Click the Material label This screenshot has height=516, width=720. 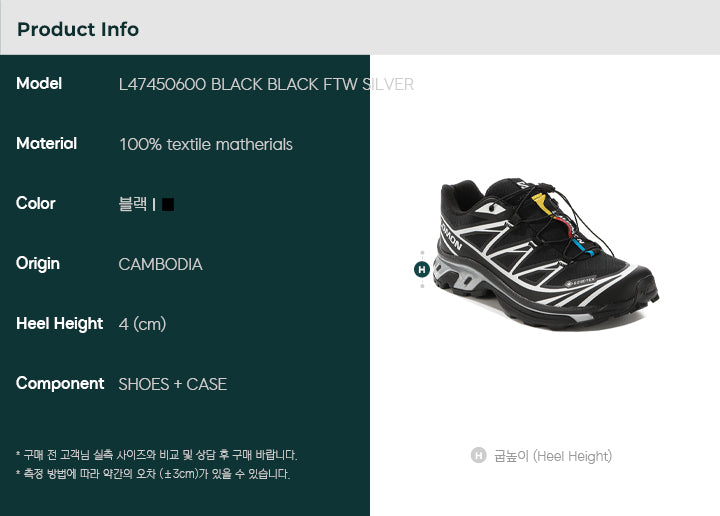pyautogui.click(x=46, y=144)
